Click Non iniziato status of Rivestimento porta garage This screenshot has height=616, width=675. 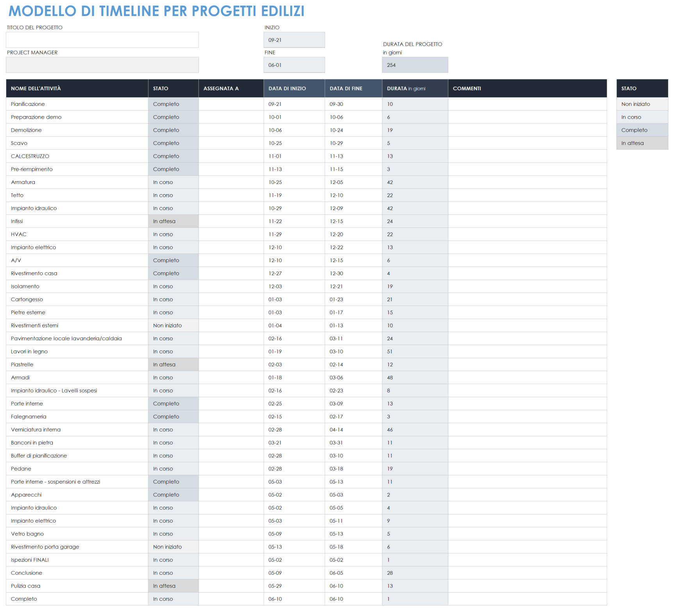point(173,546)
